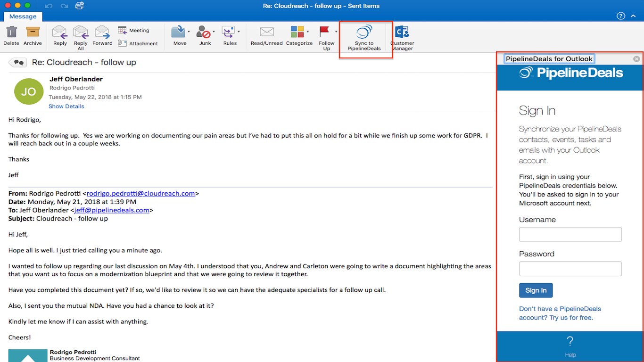The image size is (644, 362).
Task: Forward the email as an Attachment
Action: pyautogui.click(x=138, y=43)
